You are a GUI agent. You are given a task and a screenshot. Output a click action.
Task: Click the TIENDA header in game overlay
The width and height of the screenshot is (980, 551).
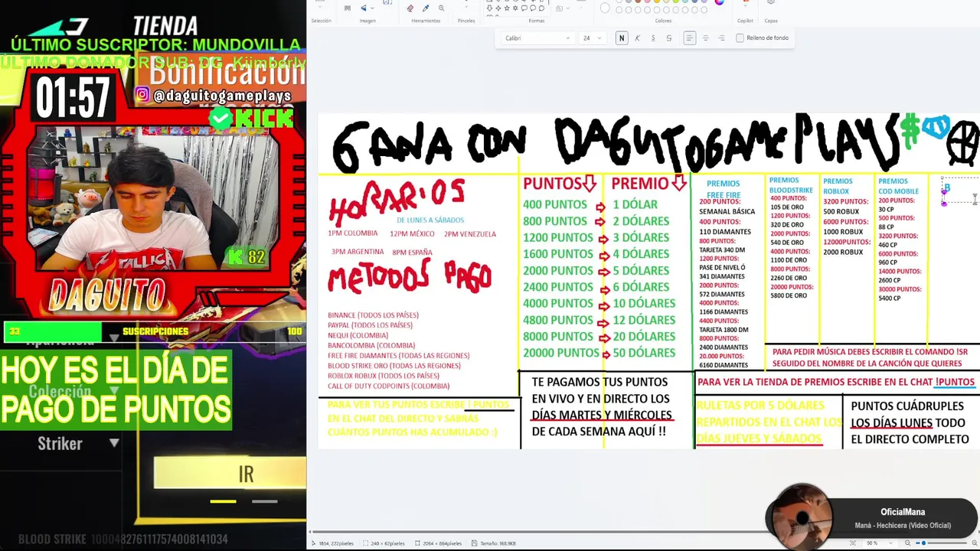coord(165,26)
